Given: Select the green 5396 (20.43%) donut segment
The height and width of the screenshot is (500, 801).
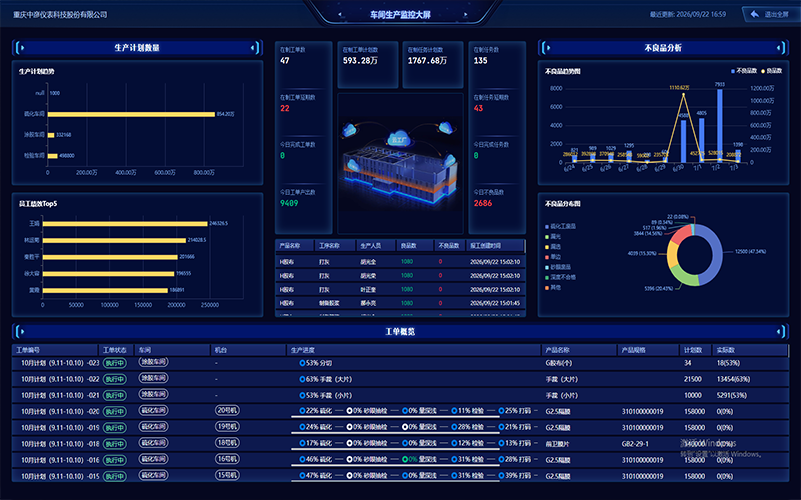Looking at the screenshot, I should tap(684, 276).
